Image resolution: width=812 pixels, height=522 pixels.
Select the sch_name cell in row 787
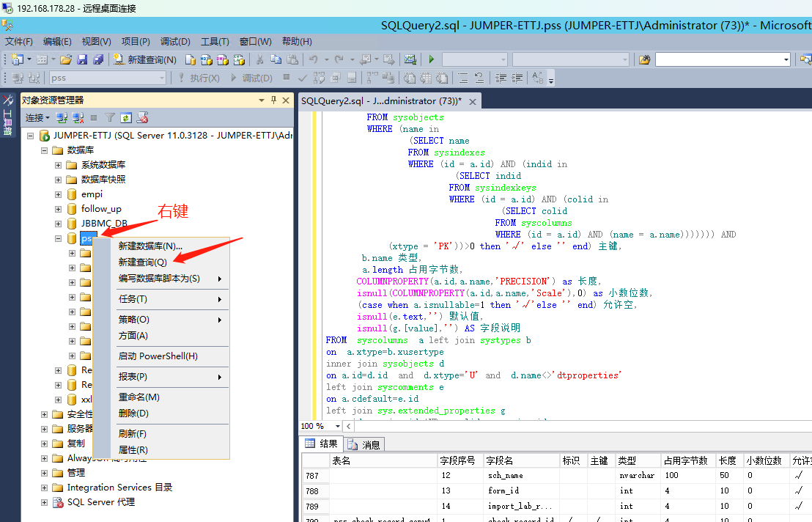click(521, 475)
